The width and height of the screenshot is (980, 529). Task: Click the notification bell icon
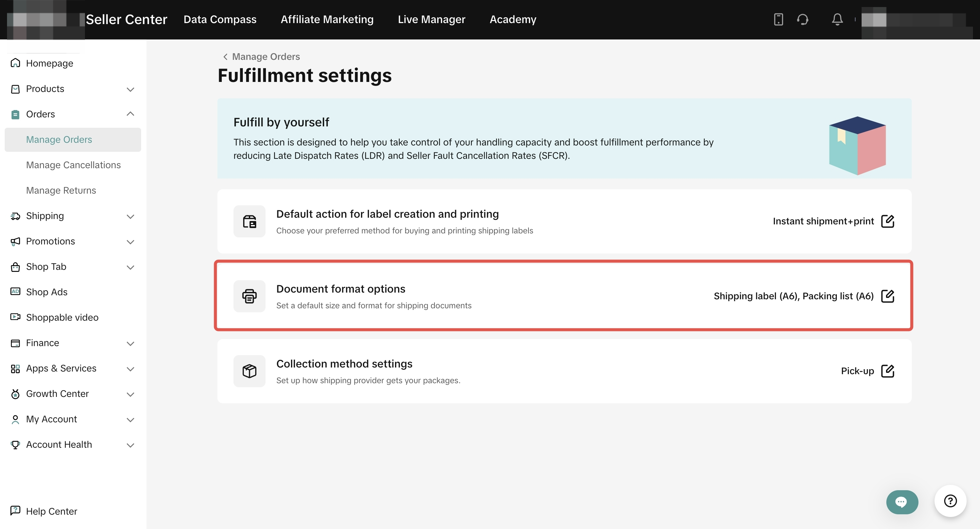point(837,19)
